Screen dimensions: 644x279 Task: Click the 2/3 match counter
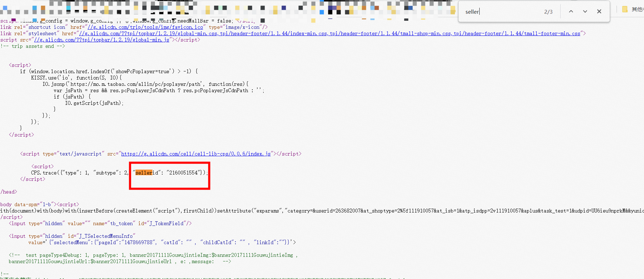548,12
